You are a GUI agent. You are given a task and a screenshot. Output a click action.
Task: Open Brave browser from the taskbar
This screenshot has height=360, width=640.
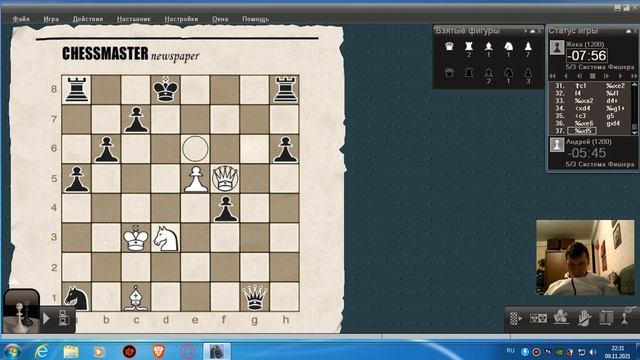click(158, 351)
